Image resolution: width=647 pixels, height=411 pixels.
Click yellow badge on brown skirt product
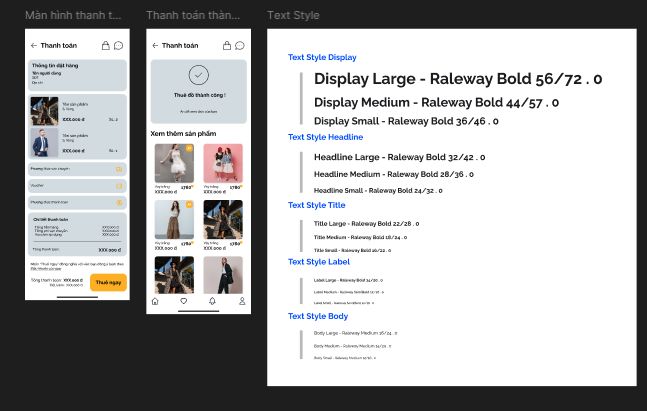point(189,204)
